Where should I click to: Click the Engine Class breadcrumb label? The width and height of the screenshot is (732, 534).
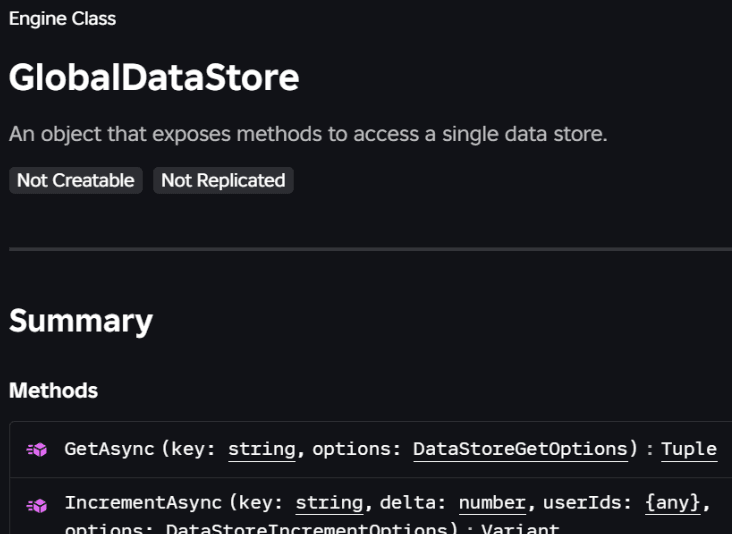(x=62, y=19)
